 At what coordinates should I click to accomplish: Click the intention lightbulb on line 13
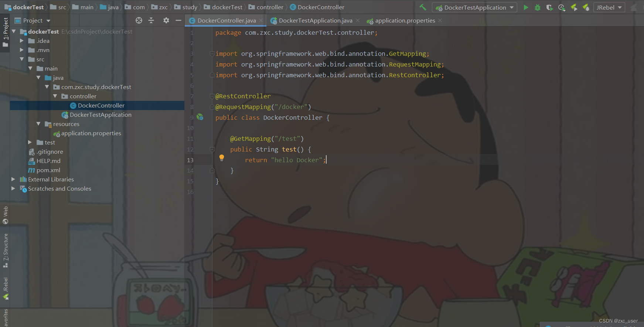222,158
